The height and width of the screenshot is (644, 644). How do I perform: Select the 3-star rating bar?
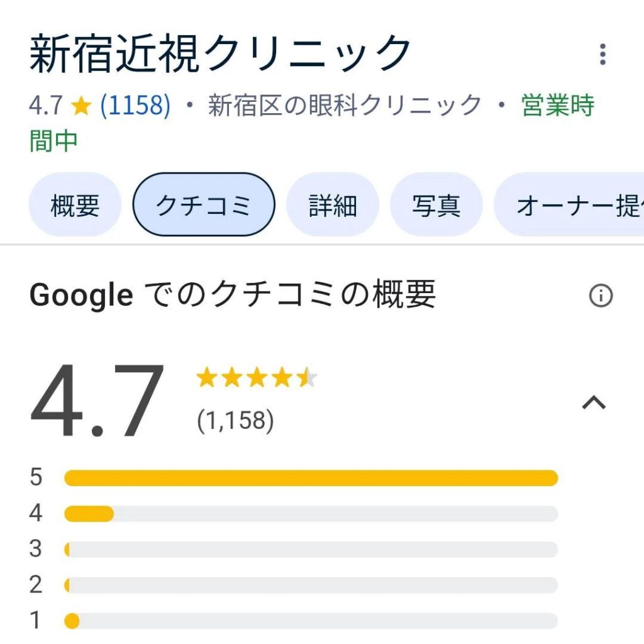tap(311, 549)
